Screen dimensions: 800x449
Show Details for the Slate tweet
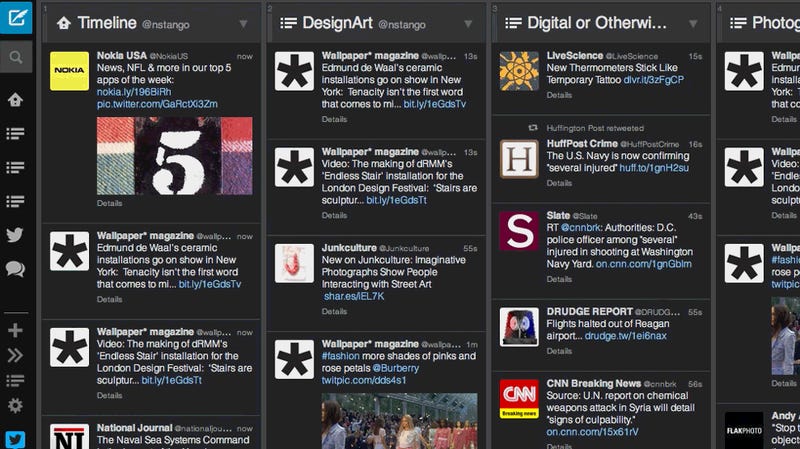[x=559, y=279]
